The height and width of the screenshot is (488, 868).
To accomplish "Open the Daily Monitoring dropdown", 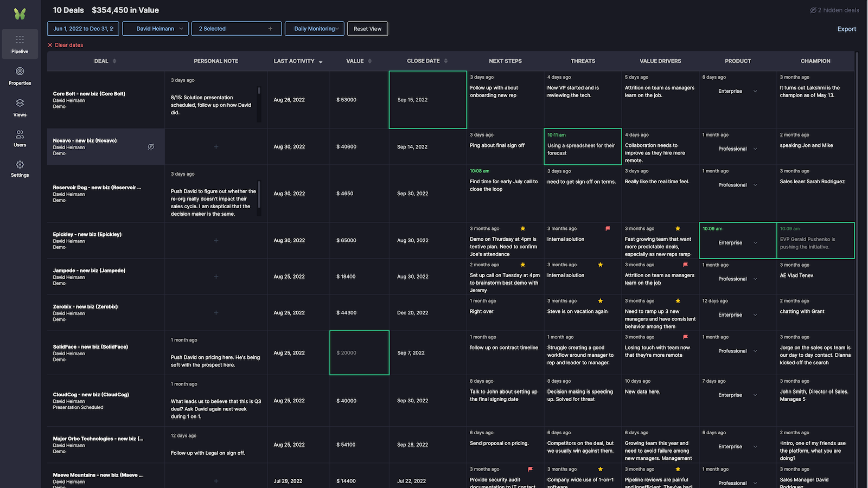I will 315,28.
